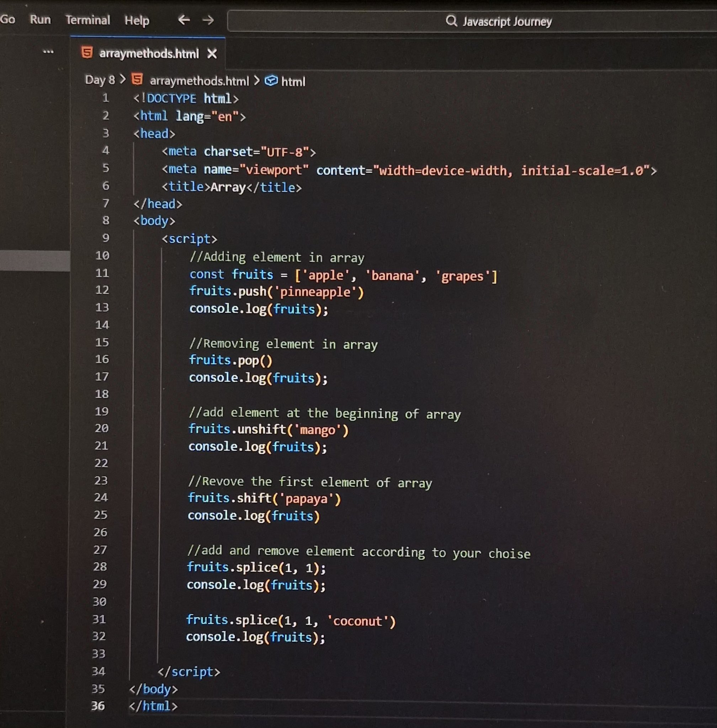The image size is (717, 728).
Task: Click the highlighted item in the sidebar
Action: point(34,261)
